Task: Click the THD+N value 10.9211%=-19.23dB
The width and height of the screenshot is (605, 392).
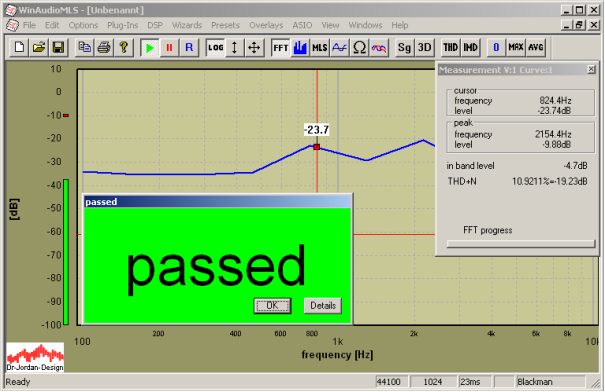Action: pos(550,181)
